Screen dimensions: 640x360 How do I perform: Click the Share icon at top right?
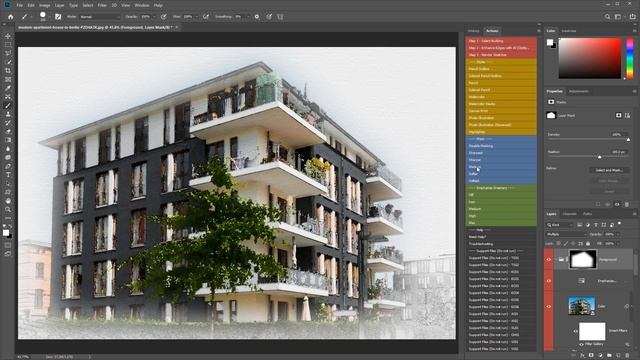[633, 17]
